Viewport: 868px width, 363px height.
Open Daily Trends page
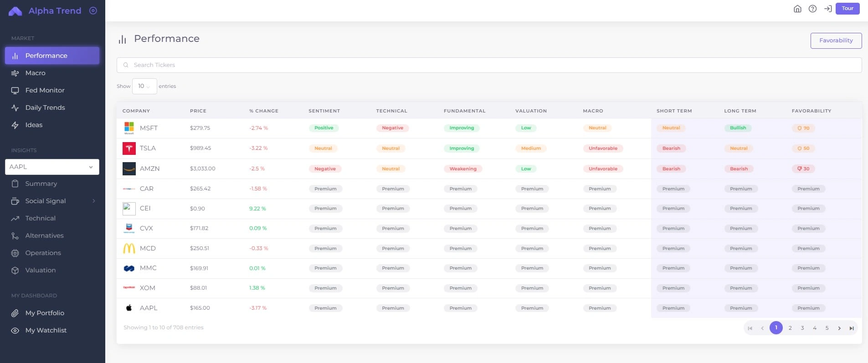pyautogui.click(x=45, y=107)
